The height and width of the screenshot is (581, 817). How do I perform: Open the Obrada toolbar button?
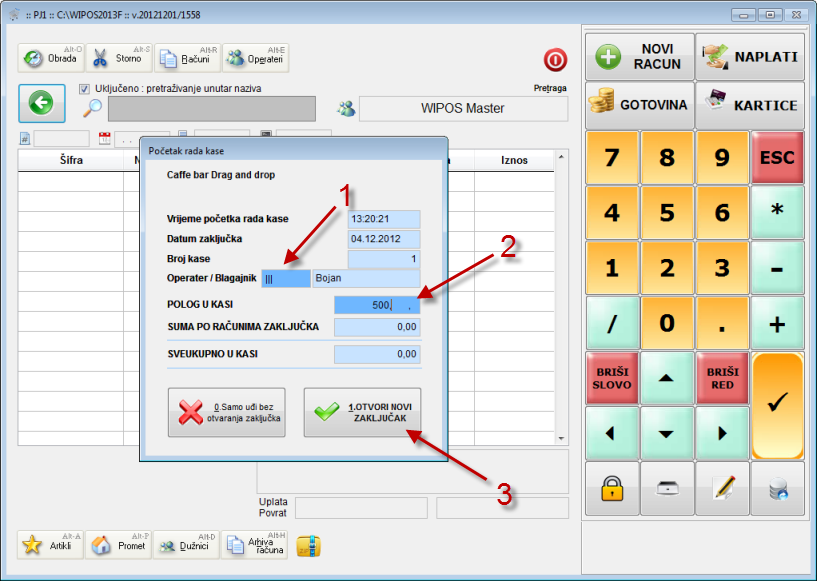51,58
